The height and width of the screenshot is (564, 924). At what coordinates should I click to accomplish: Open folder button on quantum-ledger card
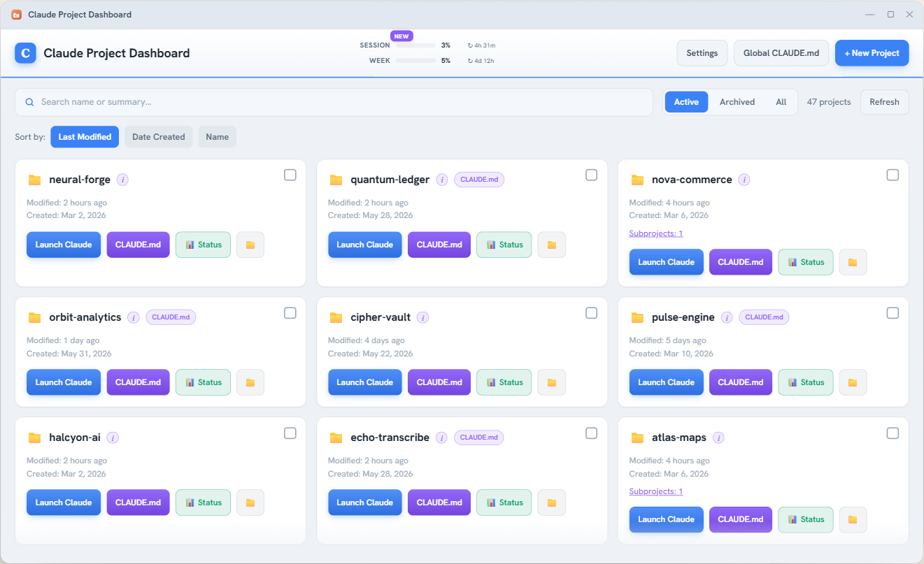point(552,245)
